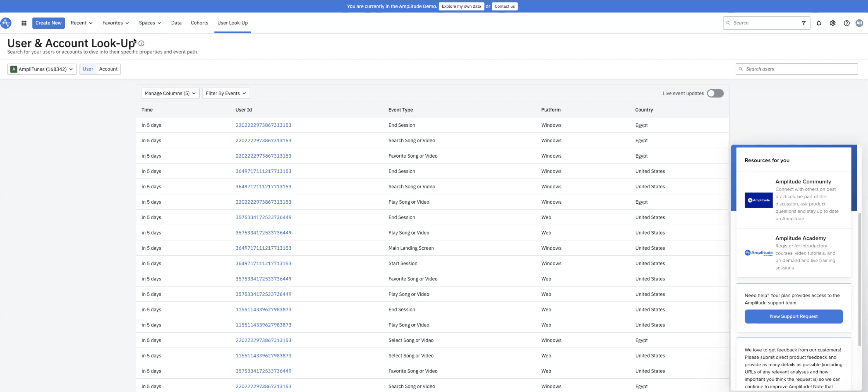The height and width of the screenshot is (392, 868).
Task: Expand the Manage Columns (5) dropdown
Action: click(170, 93)
